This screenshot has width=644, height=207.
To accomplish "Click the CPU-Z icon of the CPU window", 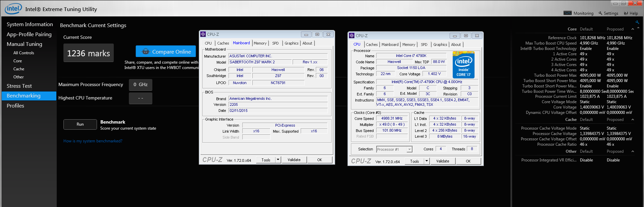I will coord(351,36).
